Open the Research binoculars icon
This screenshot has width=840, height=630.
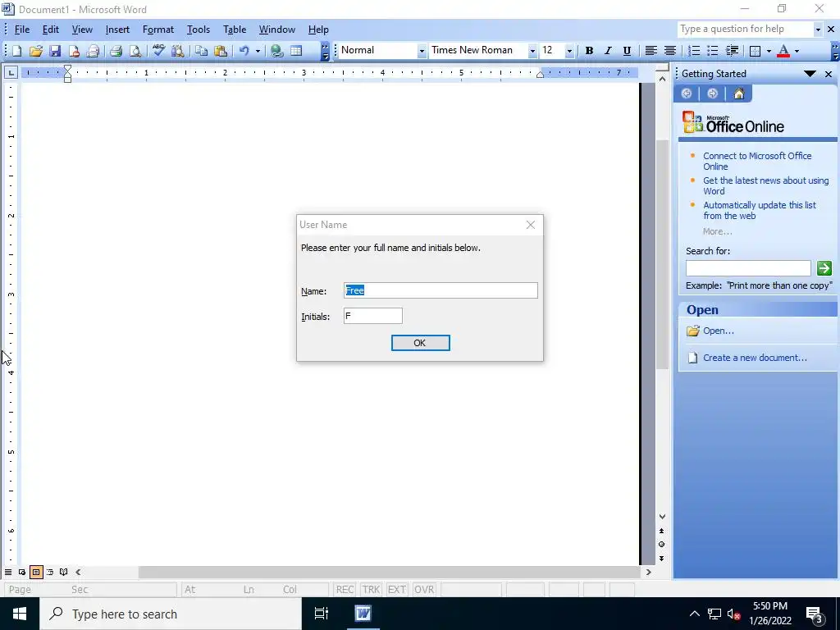tap(177, 51)
